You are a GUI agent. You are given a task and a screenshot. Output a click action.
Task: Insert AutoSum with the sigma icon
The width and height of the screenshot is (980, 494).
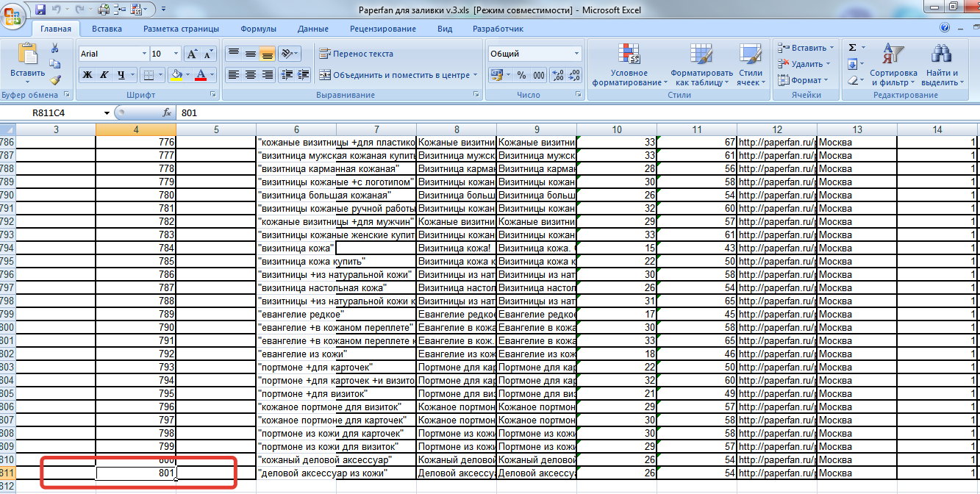tap(852, 48)
